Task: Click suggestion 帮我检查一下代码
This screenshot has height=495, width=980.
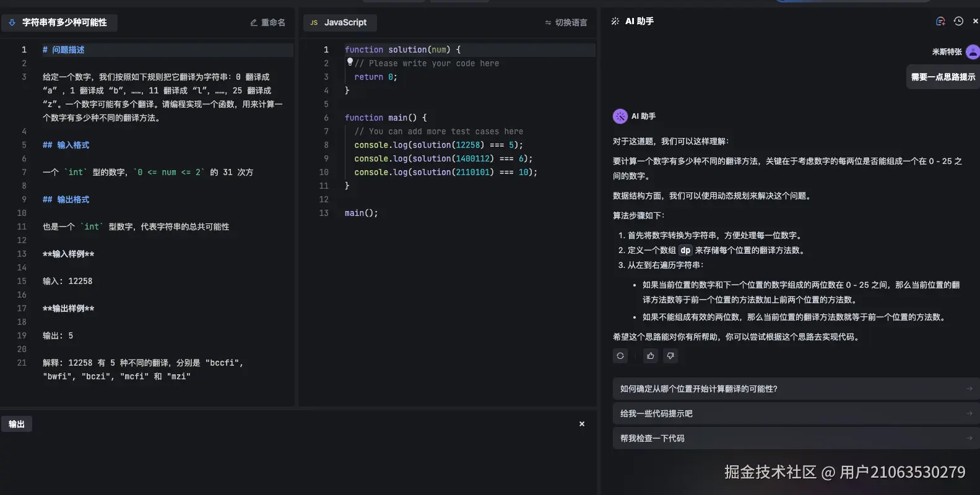Action: 796,438
